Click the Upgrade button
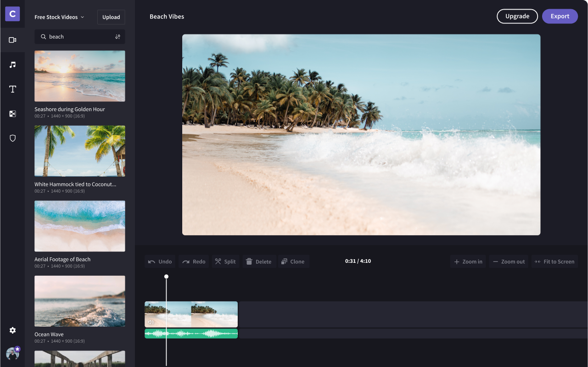 tap(517, 16)
